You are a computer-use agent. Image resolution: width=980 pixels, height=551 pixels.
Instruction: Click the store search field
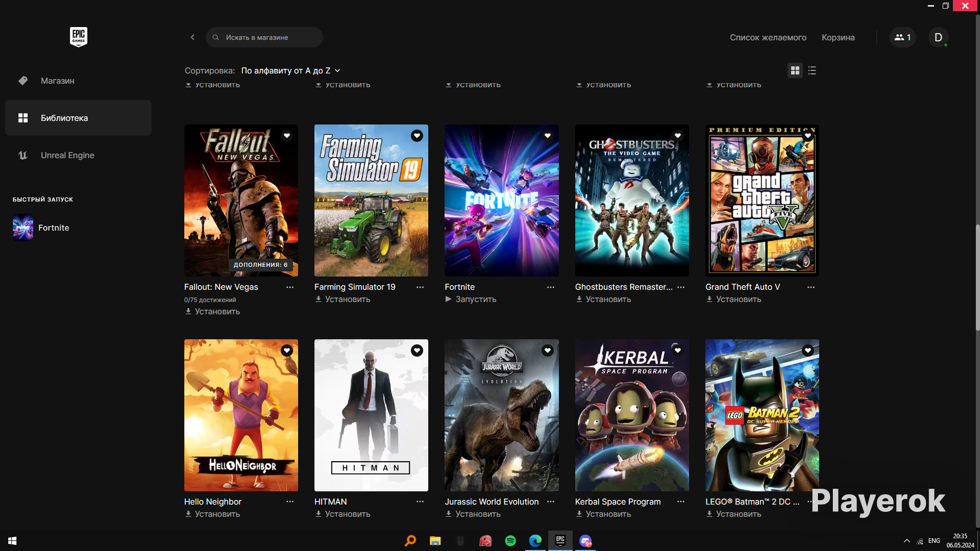[264, 37]
